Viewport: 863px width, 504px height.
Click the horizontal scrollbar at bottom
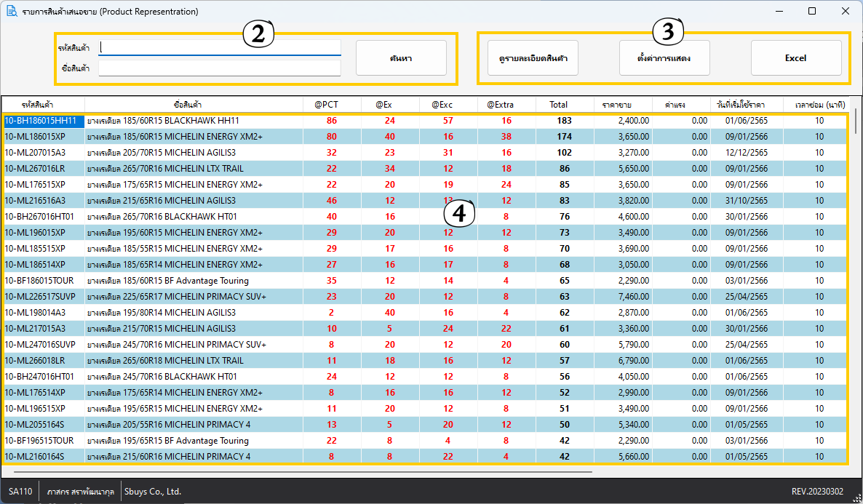pyautogui.click(x=298, y=471)
